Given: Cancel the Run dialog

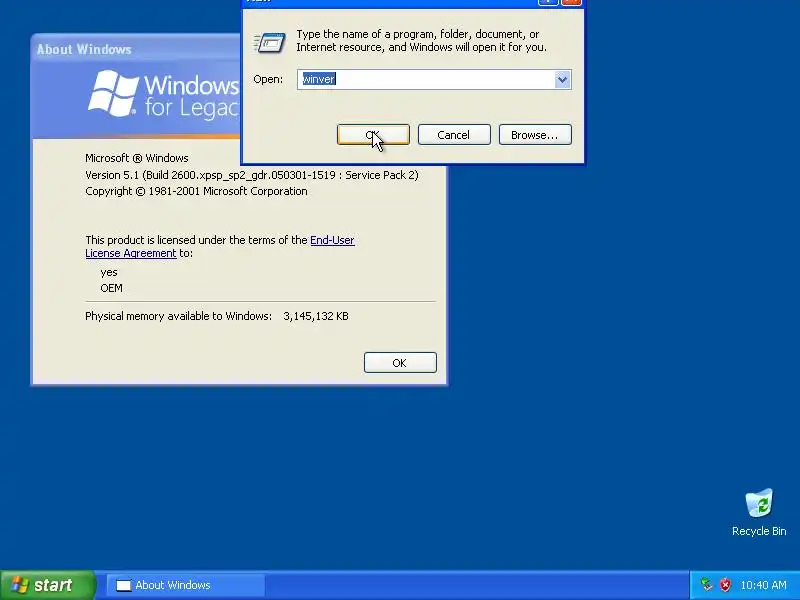Looking at the screenshot, I should (x=454, y=135).
